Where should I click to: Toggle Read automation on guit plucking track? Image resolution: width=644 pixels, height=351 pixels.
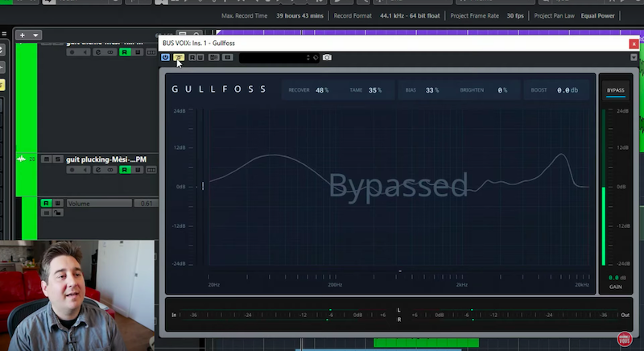(125, 170)
